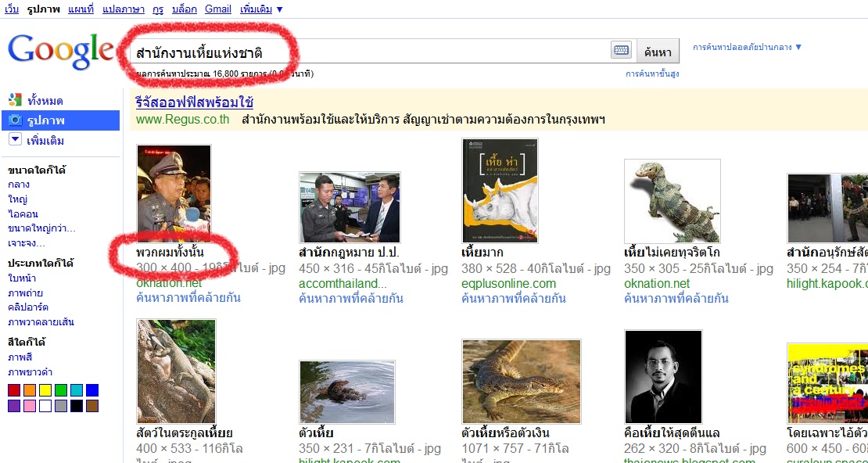Open the สำนักกฎหมาย ป.ป. image thumbnail

(x=350, y=207)
